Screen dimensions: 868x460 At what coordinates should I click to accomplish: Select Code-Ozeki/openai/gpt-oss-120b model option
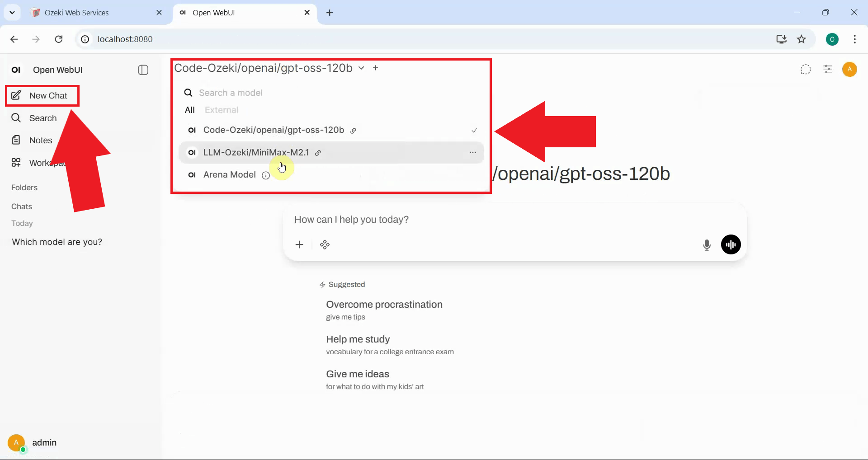coord(274,130)
